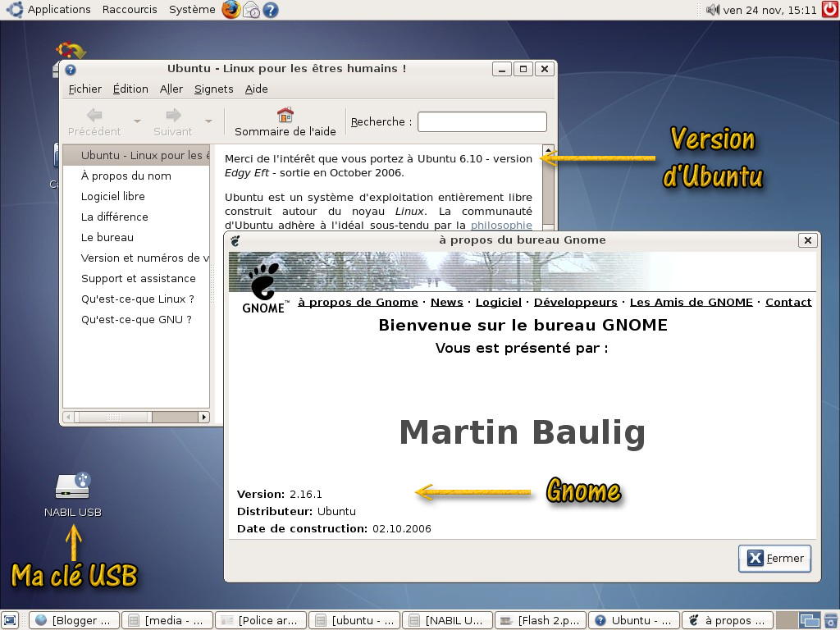Switch to 'à propos' taskbar button
The width and height of the screenshot is (840, 630).
[728, 620]
